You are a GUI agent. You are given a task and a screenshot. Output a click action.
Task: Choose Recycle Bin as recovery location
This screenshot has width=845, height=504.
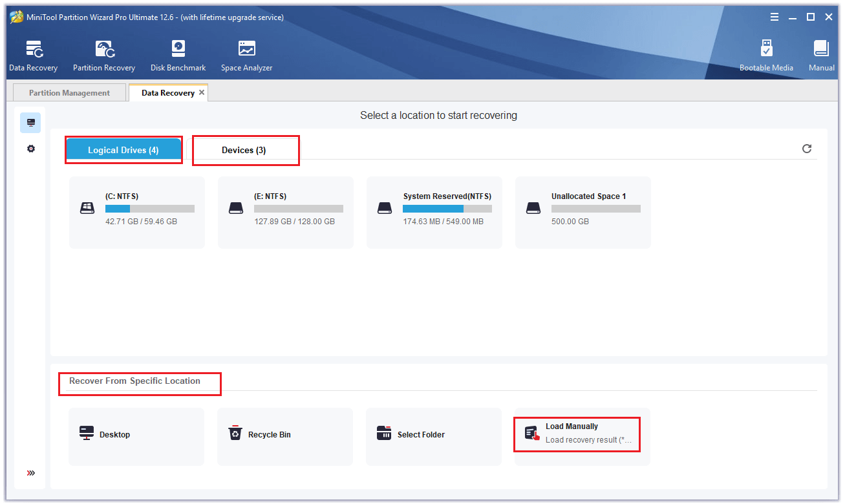pyautogui.click(x=285, y=436)
